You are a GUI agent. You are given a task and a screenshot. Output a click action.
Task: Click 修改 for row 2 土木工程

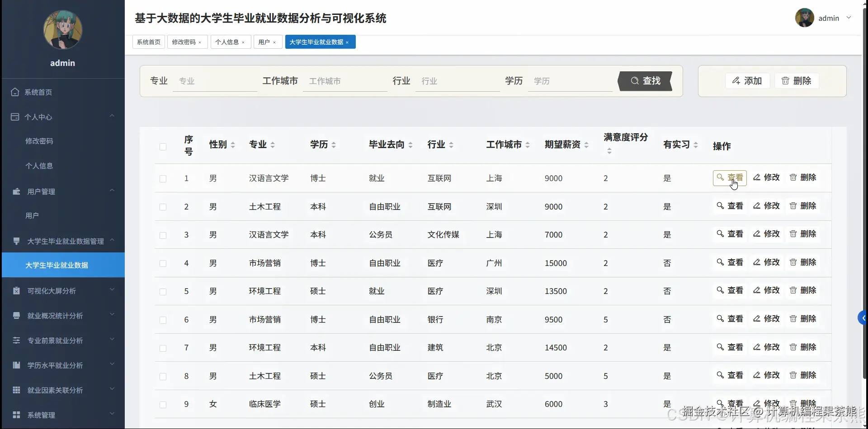[x=766, y=206]
